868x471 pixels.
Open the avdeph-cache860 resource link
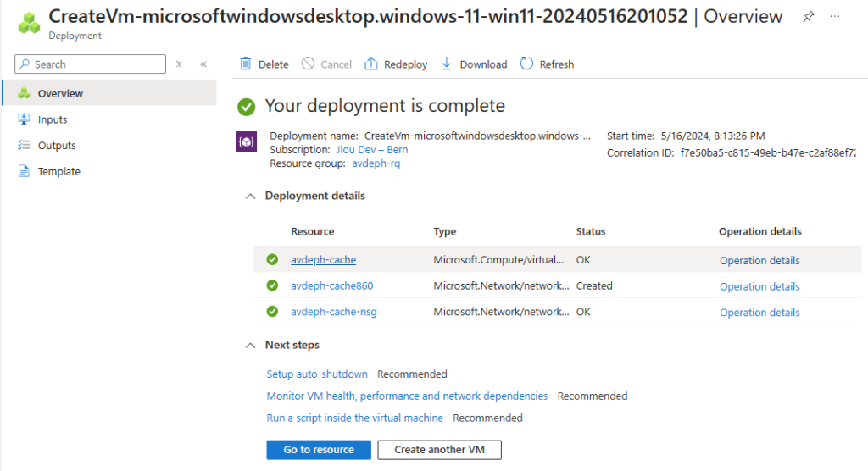tap(332, 285)
